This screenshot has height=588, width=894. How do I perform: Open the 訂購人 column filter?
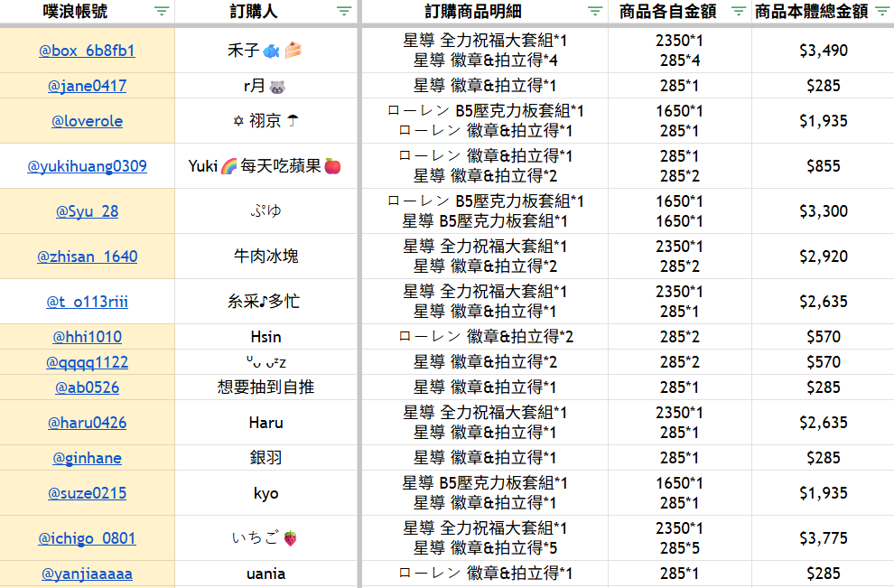point(343,12)
